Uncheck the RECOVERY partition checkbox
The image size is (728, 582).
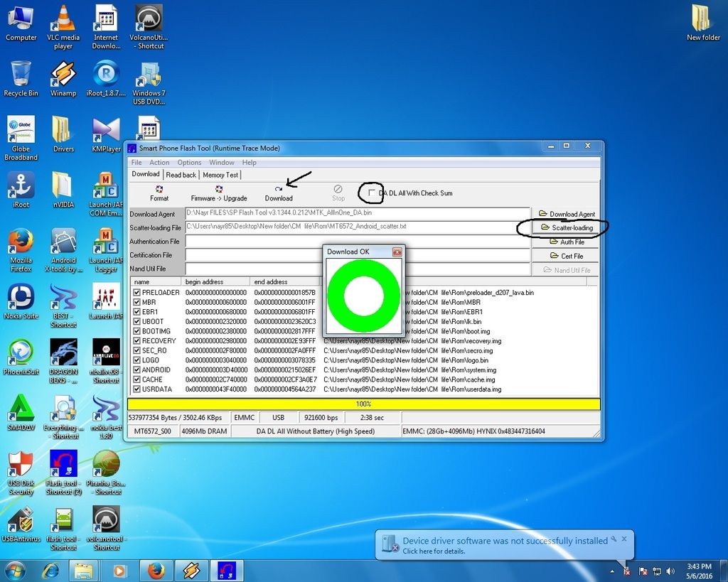(x=136, y=341)
